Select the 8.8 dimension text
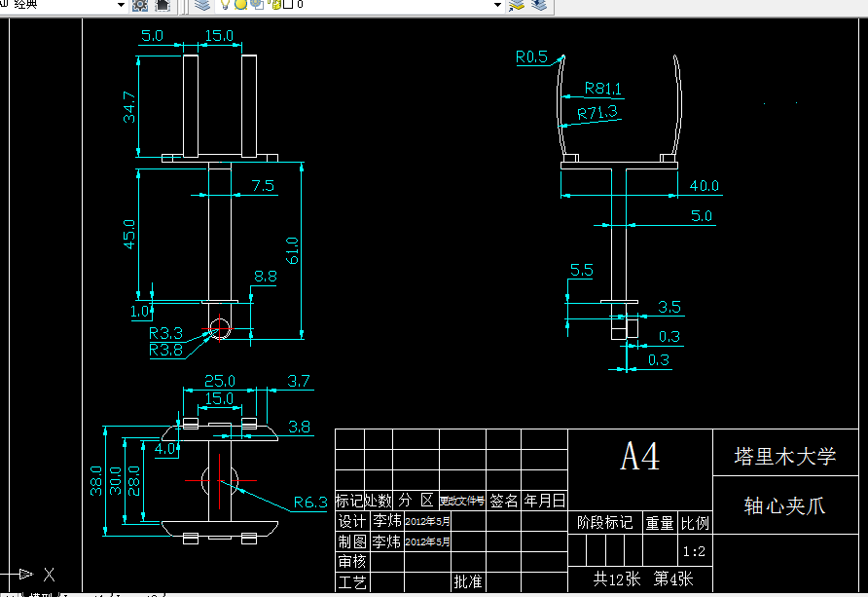 pos(266,277)
